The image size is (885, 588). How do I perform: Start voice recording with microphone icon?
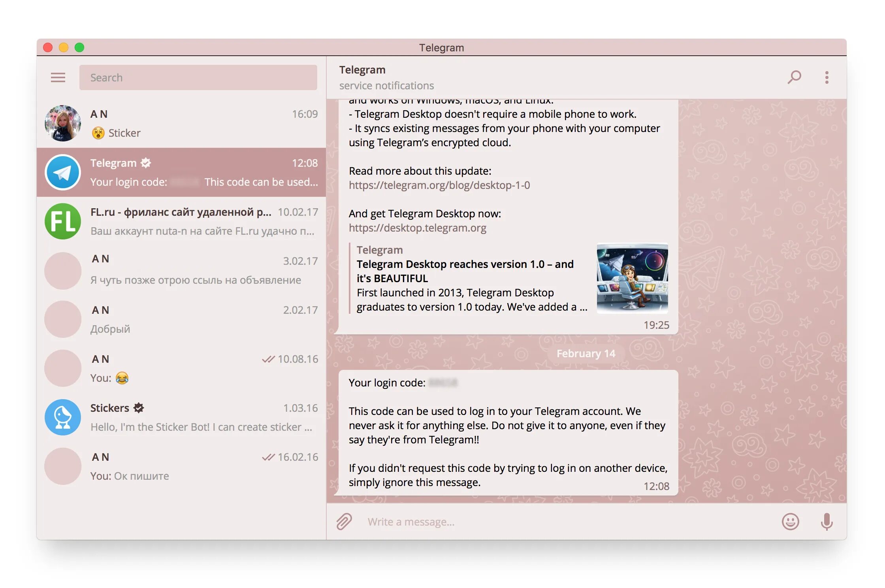827,522
